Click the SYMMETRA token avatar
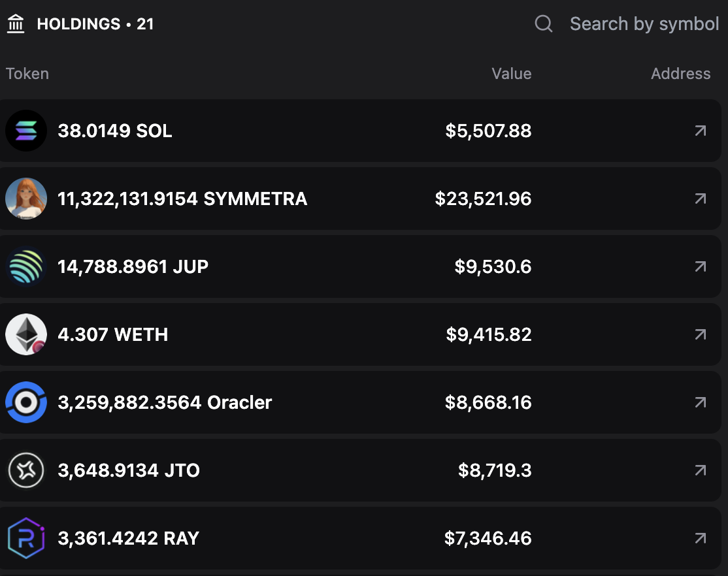 click(x=26, y=199)
